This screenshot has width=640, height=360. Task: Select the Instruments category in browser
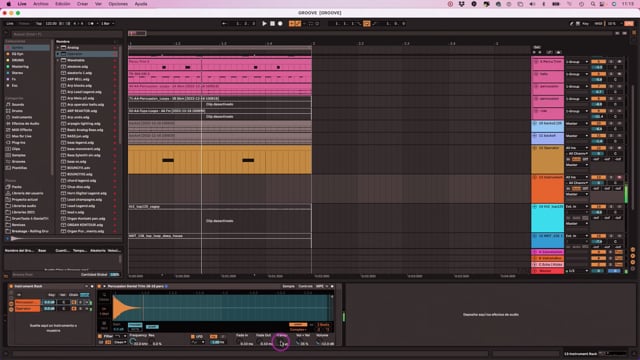(21, 117)
